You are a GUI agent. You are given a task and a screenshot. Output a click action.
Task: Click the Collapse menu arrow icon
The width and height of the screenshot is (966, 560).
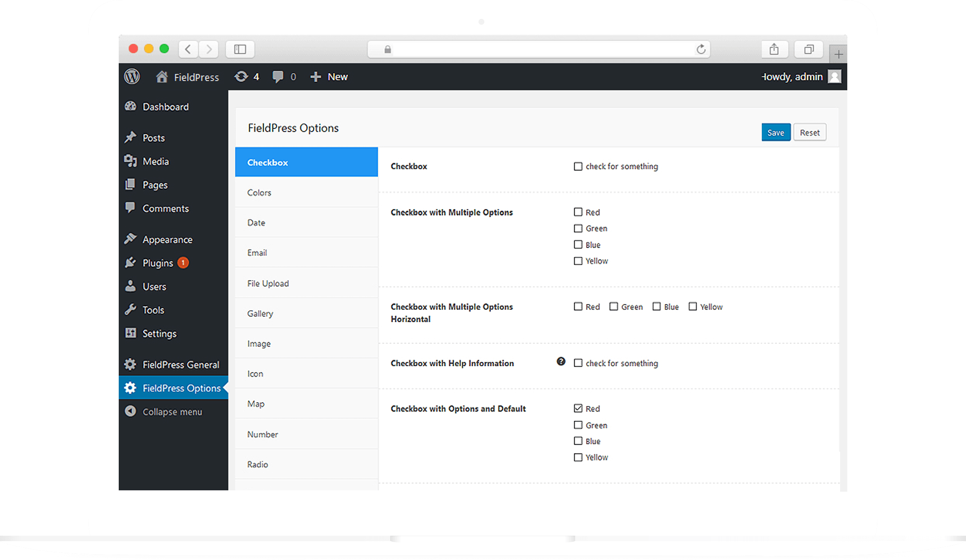130,411
